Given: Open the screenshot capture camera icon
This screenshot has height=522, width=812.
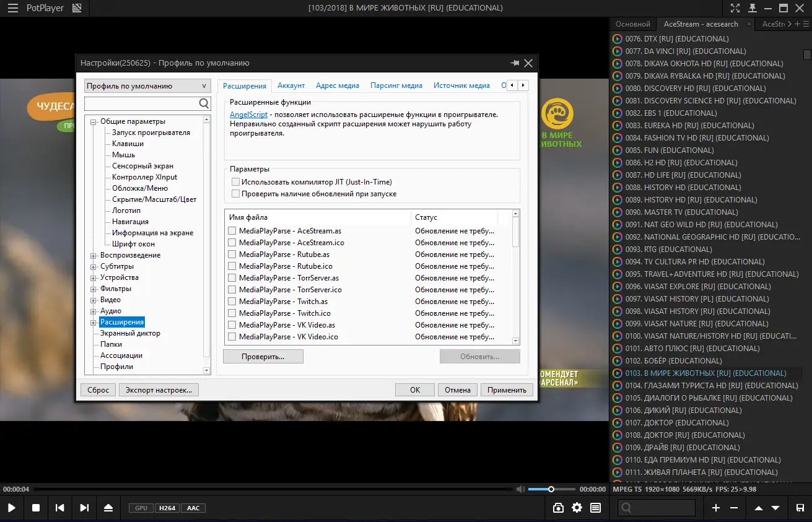Looking at the screenshot, I should tap(558, 508).
